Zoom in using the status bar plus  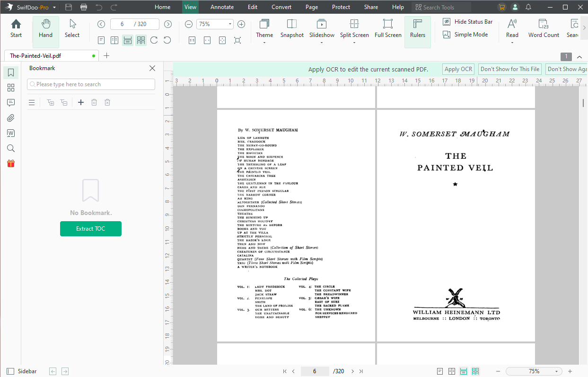point(570,371)
